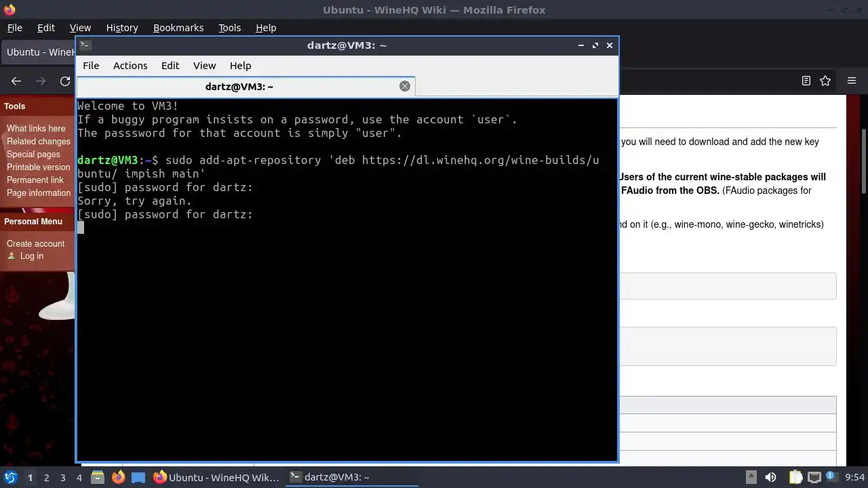Image resolution: width=868 pixels, height=488 pixels.
Task: Open Firefox File menu
Action: (14, 28)
